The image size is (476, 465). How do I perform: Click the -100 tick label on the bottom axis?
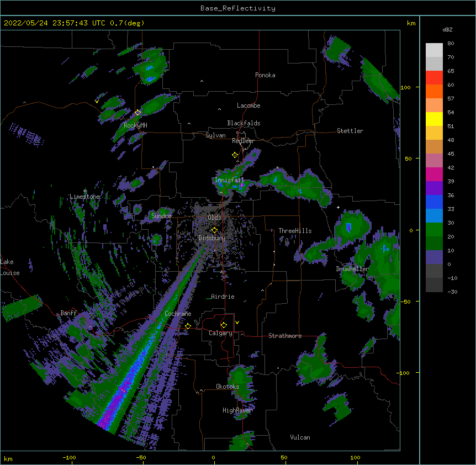click(69, 458)
